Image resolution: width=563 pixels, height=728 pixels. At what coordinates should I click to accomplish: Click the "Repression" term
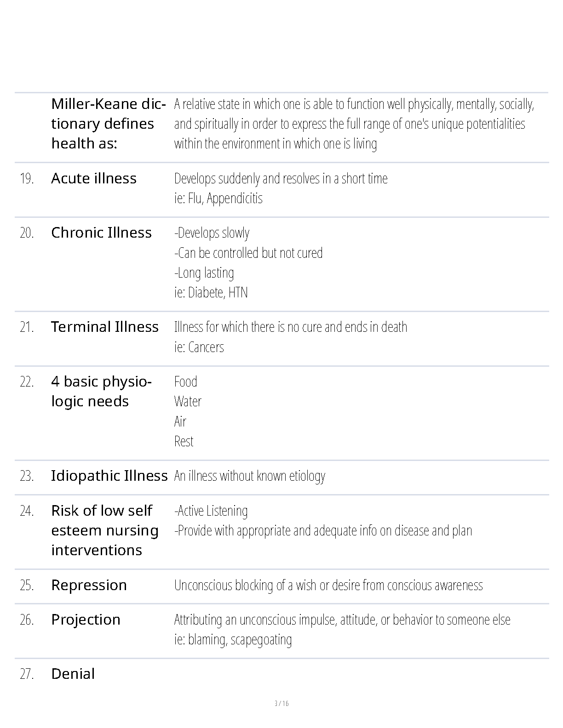click(x=89, y=585)
